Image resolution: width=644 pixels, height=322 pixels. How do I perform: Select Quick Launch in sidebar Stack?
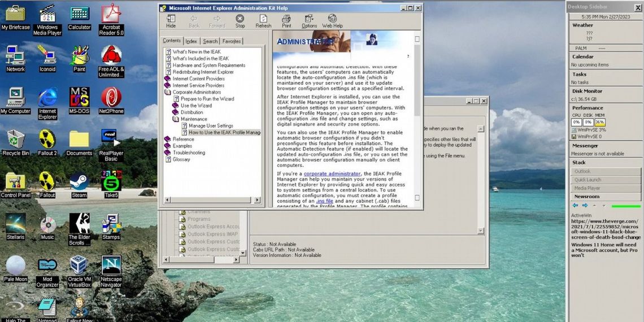click(606, 180)
